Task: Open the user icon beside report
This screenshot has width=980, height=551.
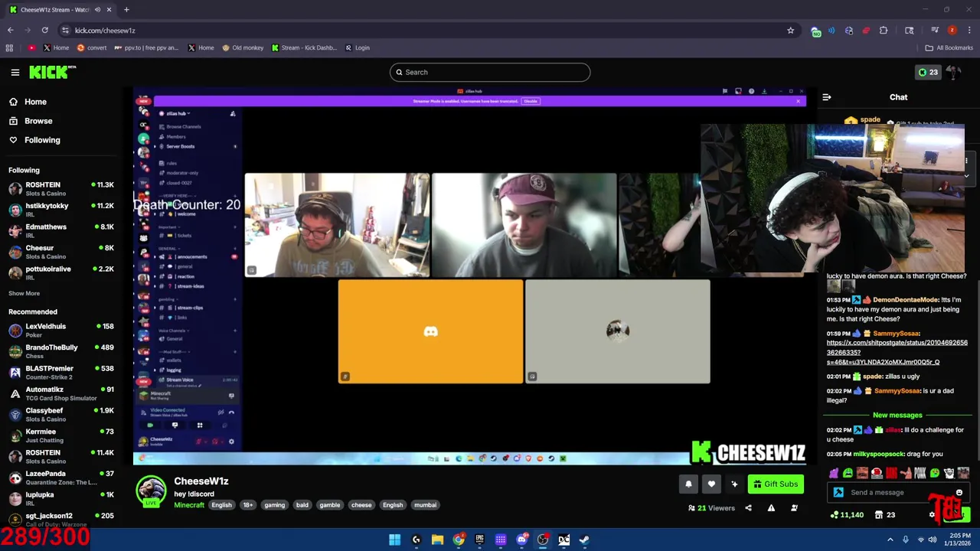Action: (794, 508)
